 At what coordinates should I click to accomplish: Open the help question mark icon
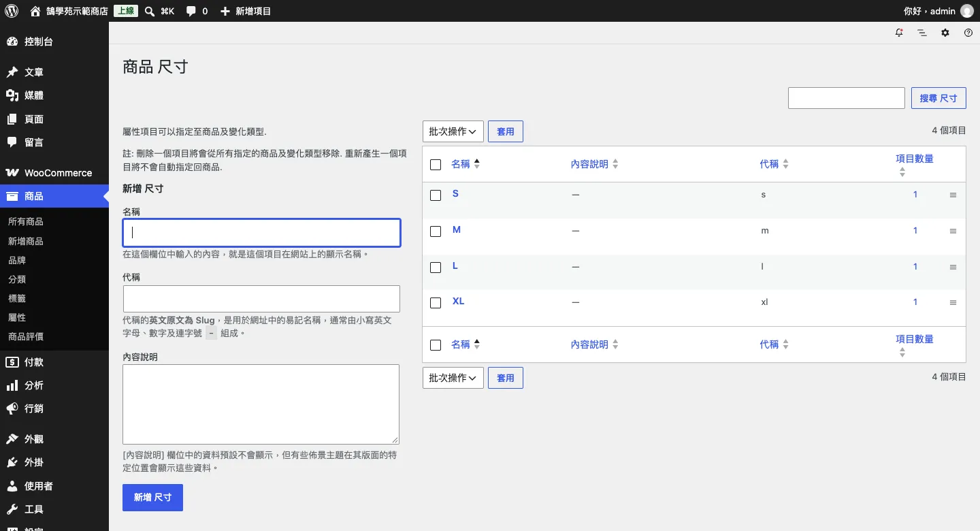pos(968,33)
